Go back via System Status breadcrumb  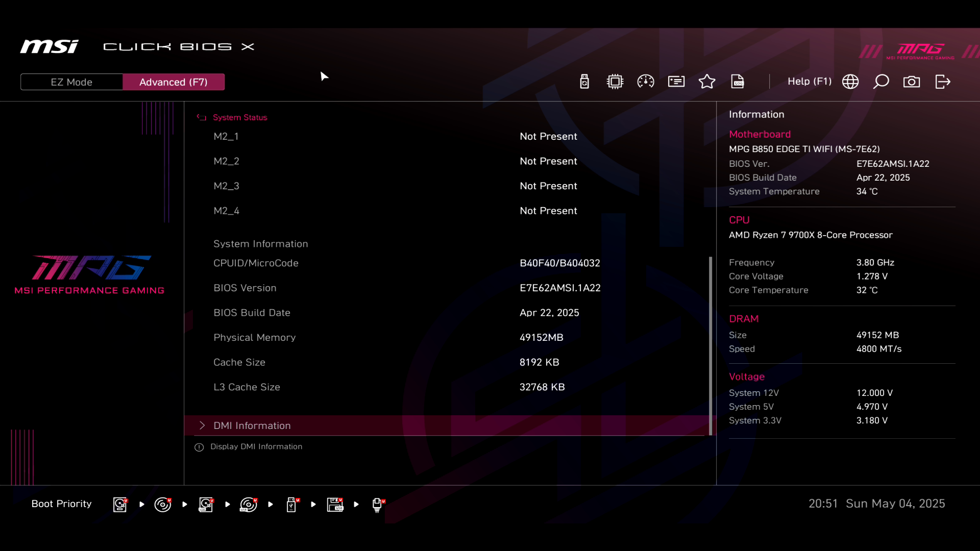pos(239,117)
